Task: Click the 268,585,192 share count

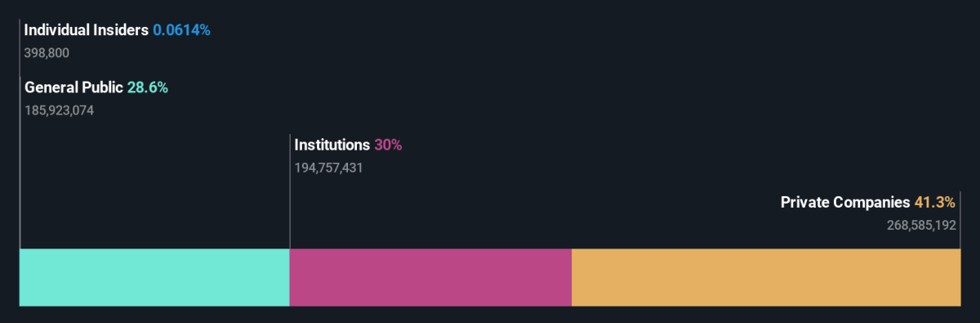Action: (x=922, y=225)
